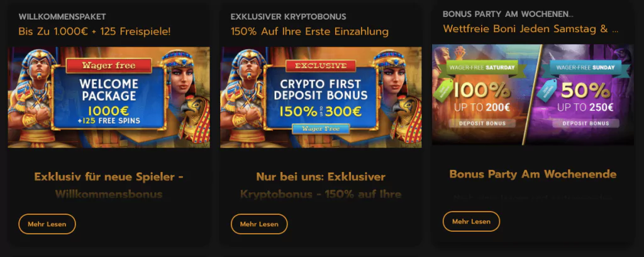Screen dimensions: 644x257
Task: Click the blue Wager Free badge on crypto banner
Action: tap(321, 128)
